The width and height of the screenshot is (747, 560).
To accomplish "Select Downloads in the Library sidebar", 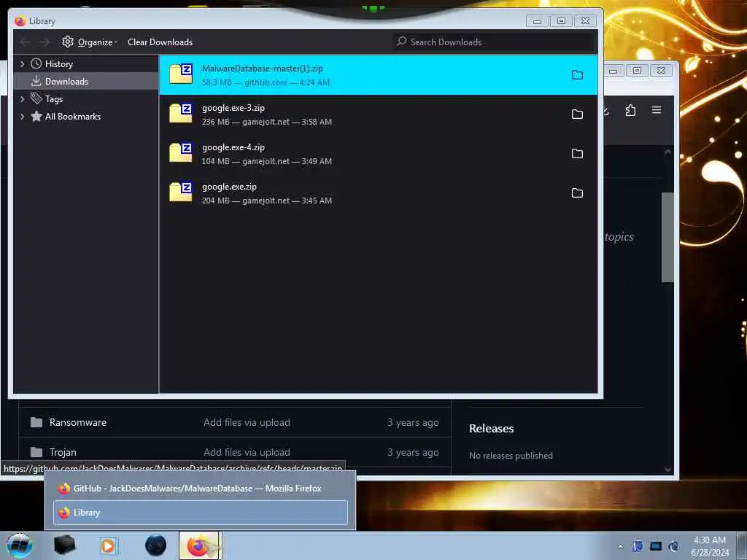I will click(86, 82).
